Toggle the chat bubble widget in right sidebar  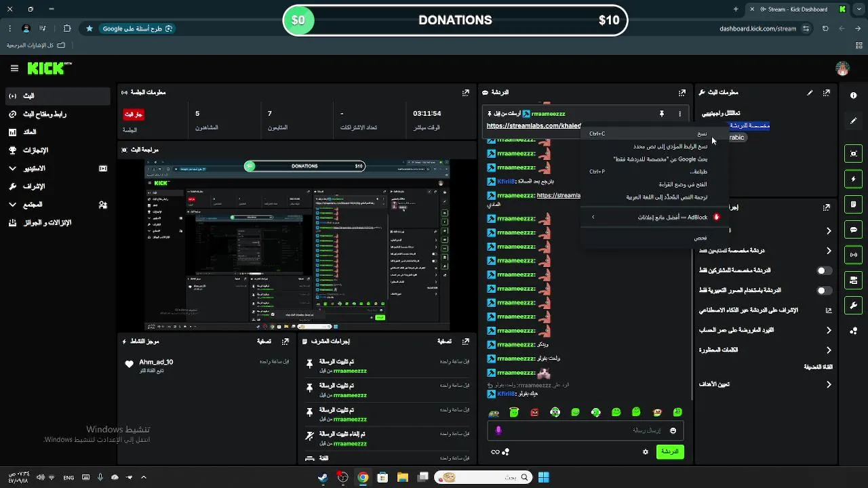(x=854, y=230)
